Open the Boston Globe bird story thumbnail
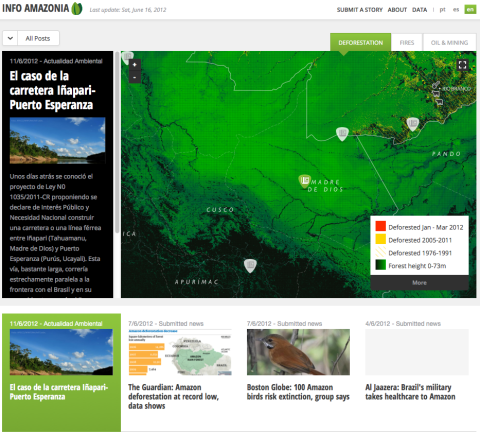This screenshot has width=480, height=435. pyautogui.click(x=298, y=352)
